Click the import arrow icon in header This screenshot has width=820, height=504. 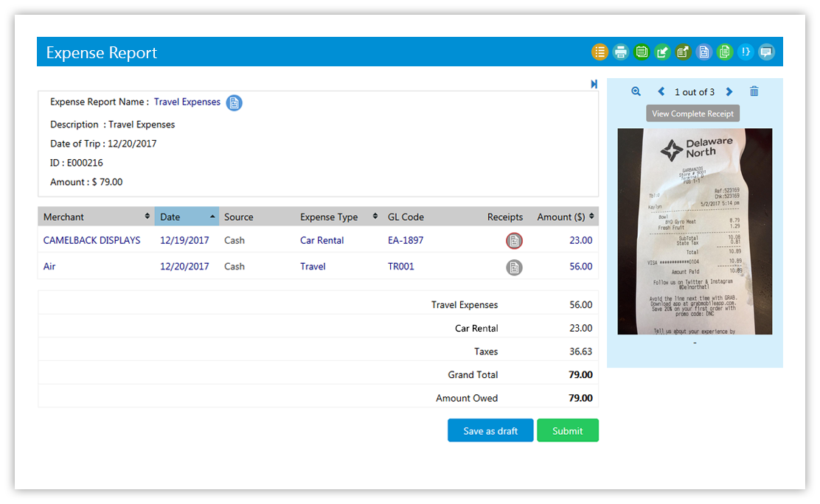pyautogui.click(x=662, y=52)
